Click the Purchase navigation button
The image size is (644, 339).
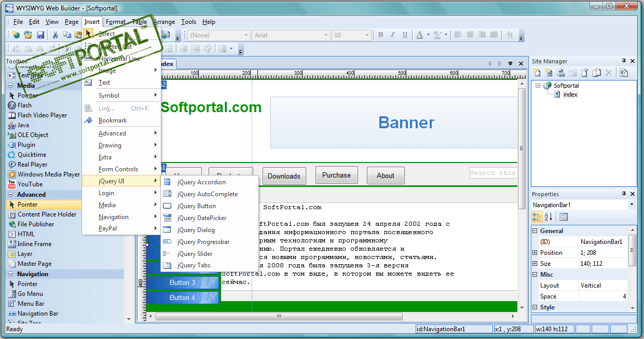pyautogui.click(x=336, y=175)
